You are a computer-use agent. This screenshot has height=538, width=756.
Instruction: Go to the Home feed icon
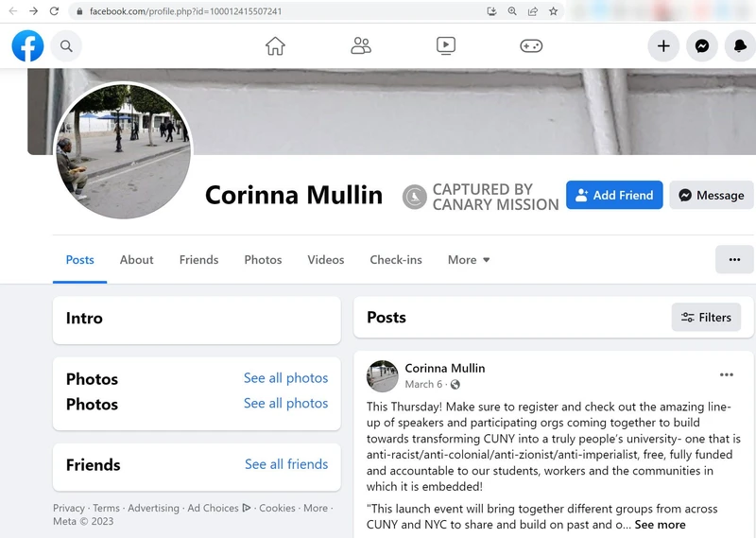coord(275,45)
